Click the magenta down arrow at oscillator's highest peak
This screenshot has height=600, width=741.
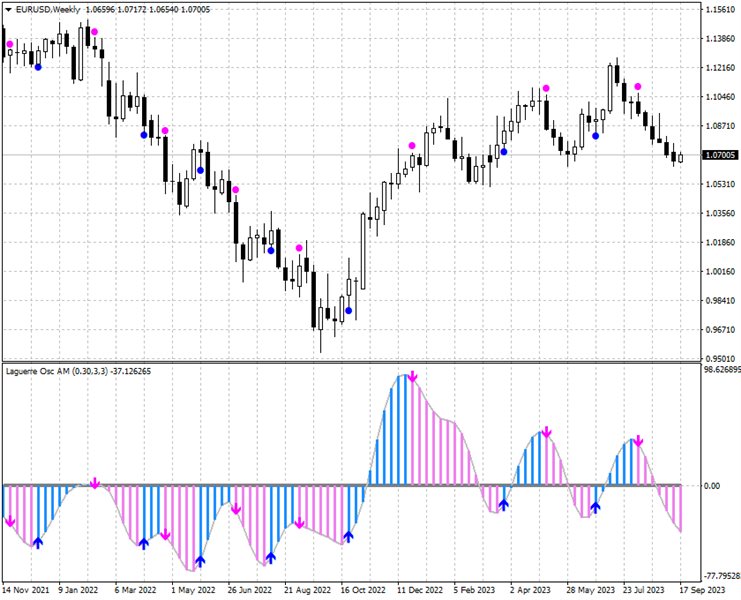coord(412,377)
